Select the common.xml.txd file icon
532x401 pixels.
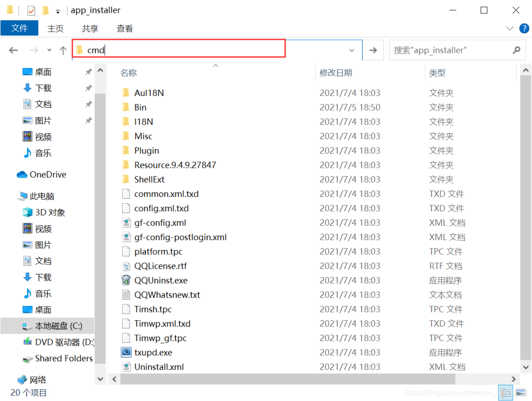click(x=126, y=193)
